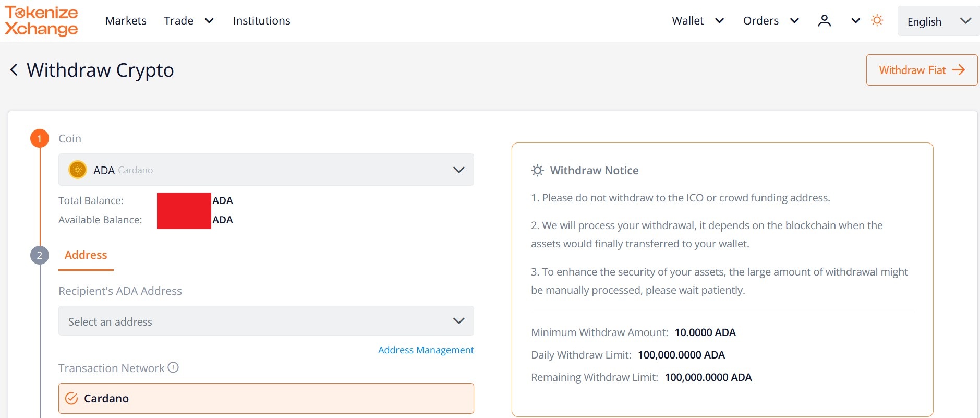Open the Address Management link
The height and width of the screenshot is (418, 980).
tap(426, 350)
